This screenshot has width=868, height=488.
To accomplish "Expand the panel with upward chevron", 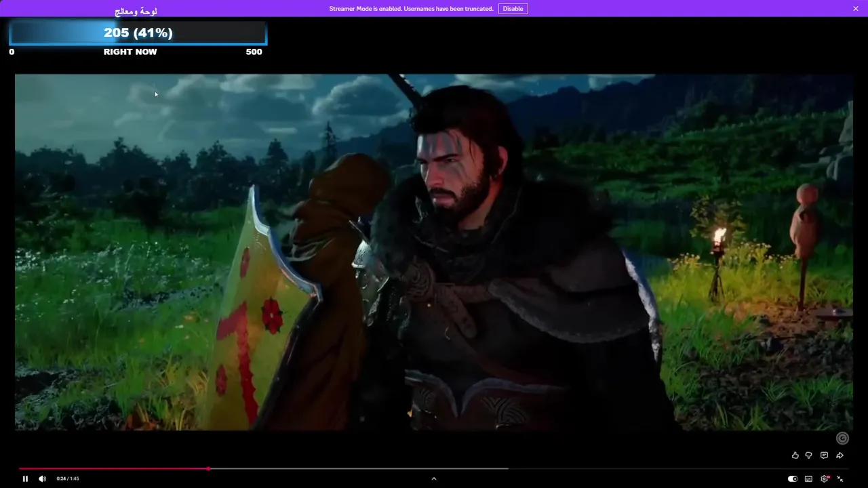I will 434,479.
